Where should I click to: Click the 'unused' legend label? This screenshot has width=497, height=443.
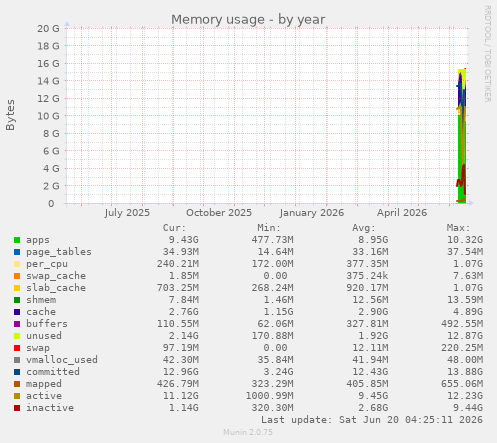[x=44, y=336]
